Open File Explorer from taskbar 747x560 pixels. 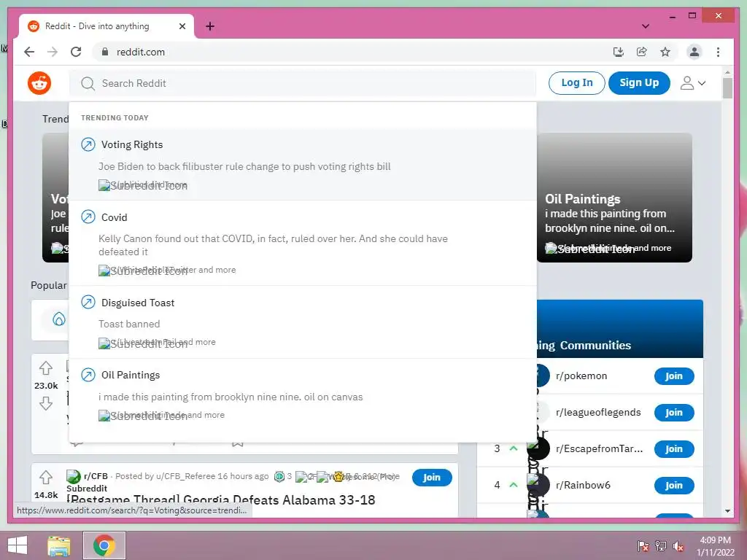pyautogui.click(x=59, y=545)
